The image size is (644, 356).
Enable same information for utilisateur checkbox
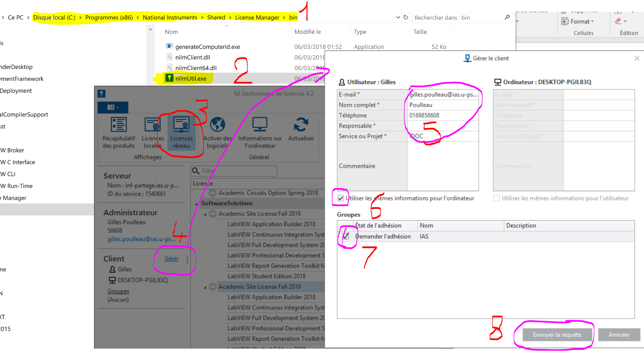(496, 198)
